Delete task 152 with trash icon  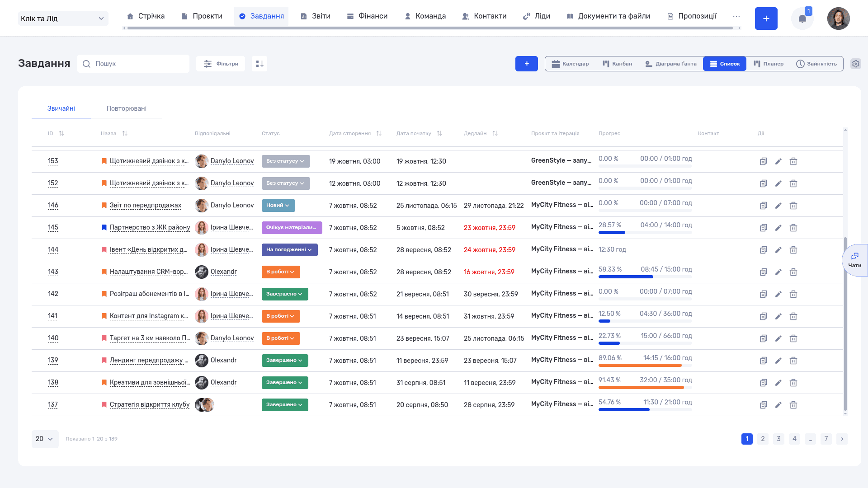tap(793, 183)
